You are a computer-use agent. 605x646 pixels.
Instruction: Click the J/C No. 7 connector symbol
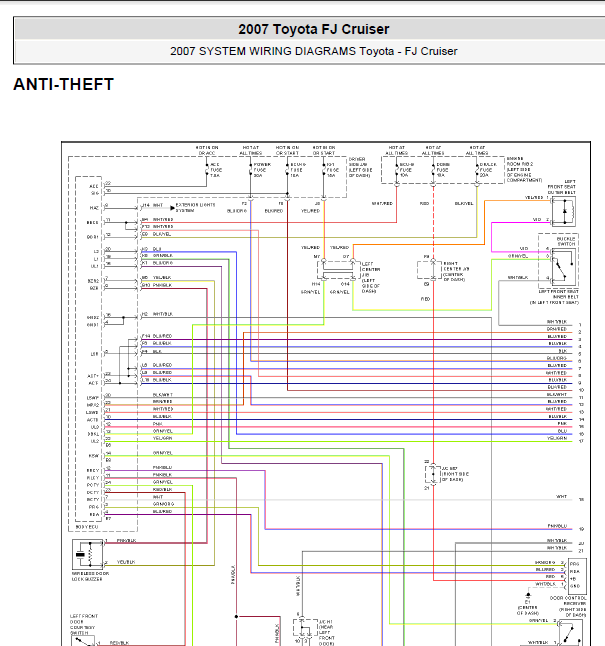point(433,474)
